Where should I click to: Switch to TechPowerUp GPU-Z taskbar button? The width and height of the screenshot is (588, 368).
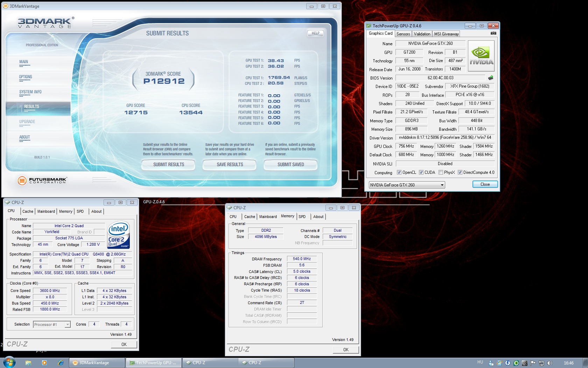pyautogui.click(x=154, y=363)
